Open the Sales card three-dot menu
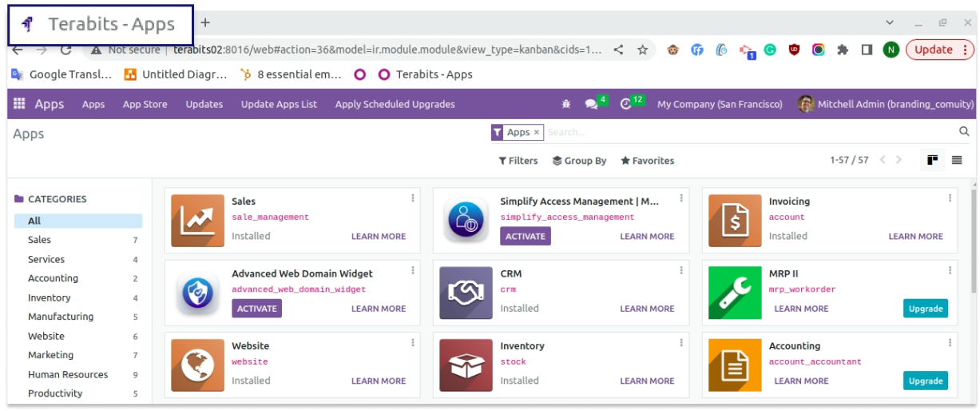The image size is (980, 411). point(413,198)
